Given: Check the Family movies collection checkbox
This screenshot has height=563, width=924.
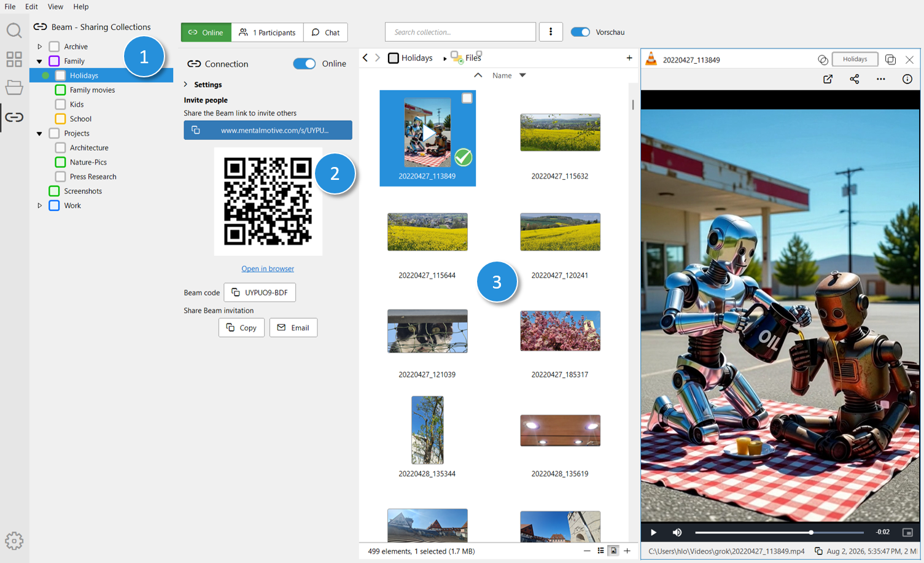Looking at the screenshot, I should (x=60, y=90).
